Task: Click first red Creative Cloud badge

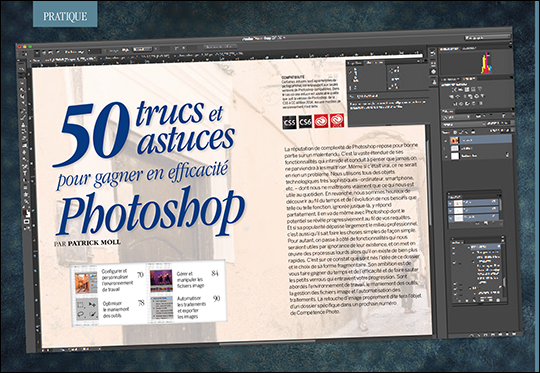Action: 321,121
